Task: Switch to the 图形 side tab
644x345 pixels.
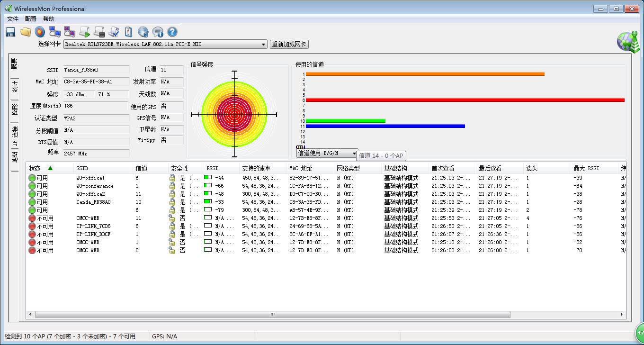Action: (15, 109)
